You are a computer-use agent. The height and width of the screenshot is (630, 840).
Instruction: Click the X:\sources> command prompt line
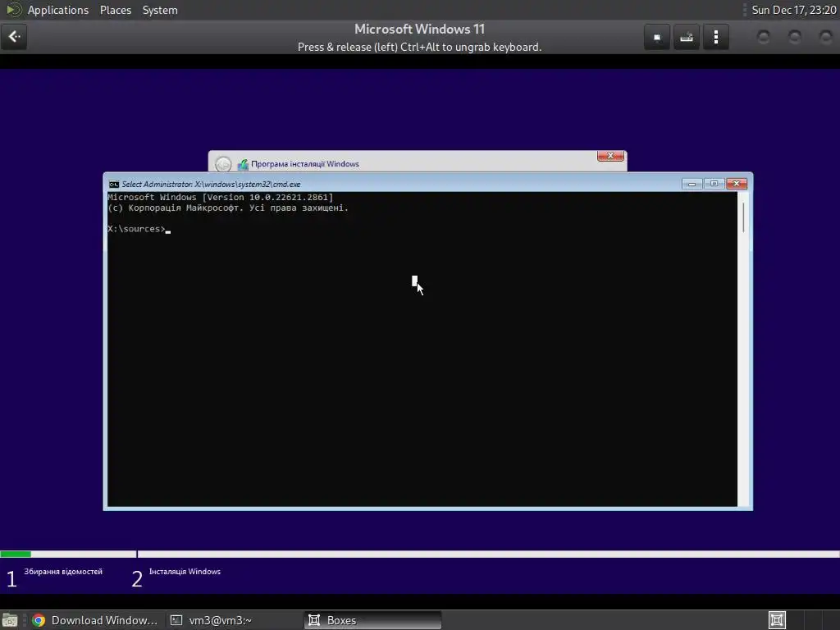pos(139,230)
